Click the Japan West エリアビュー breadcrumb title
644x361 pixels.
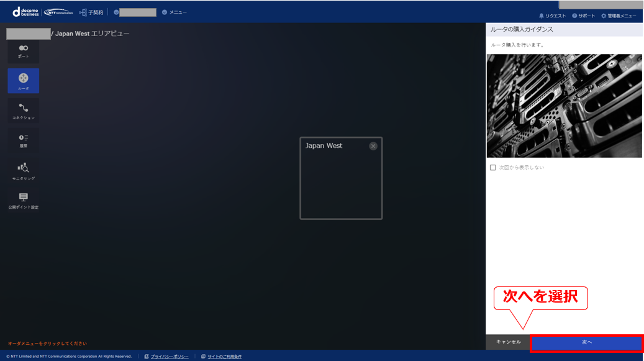pos(92,34)
